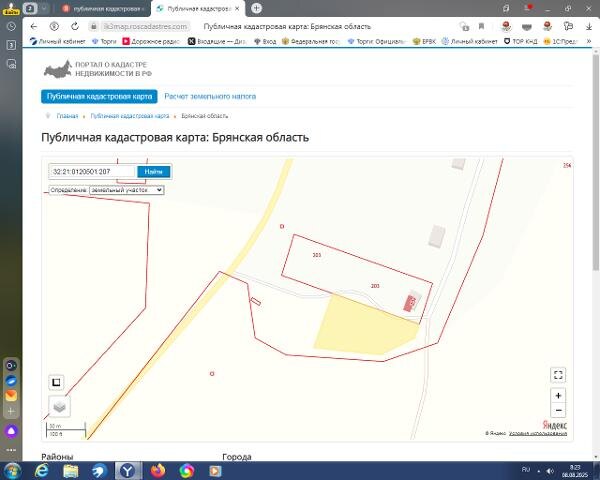This screenshot has height=480, width=600.
Task: Bookmark this page with the bookmark icon
Action: 481,26
